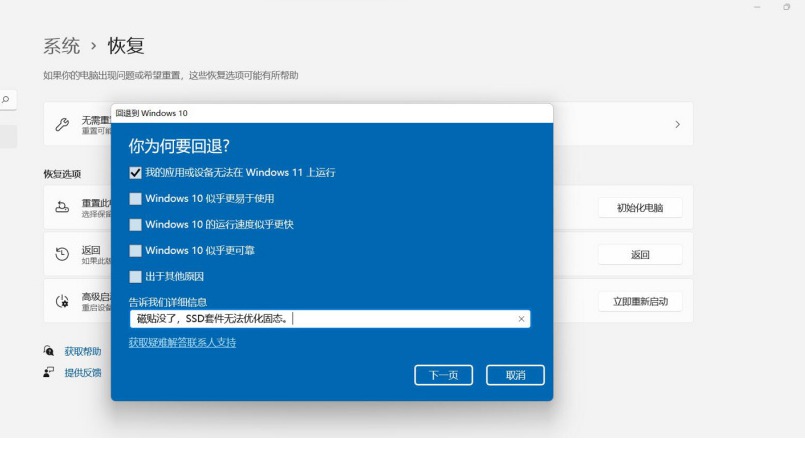Click the feedback person icon
805x449 pixels.
49,372
